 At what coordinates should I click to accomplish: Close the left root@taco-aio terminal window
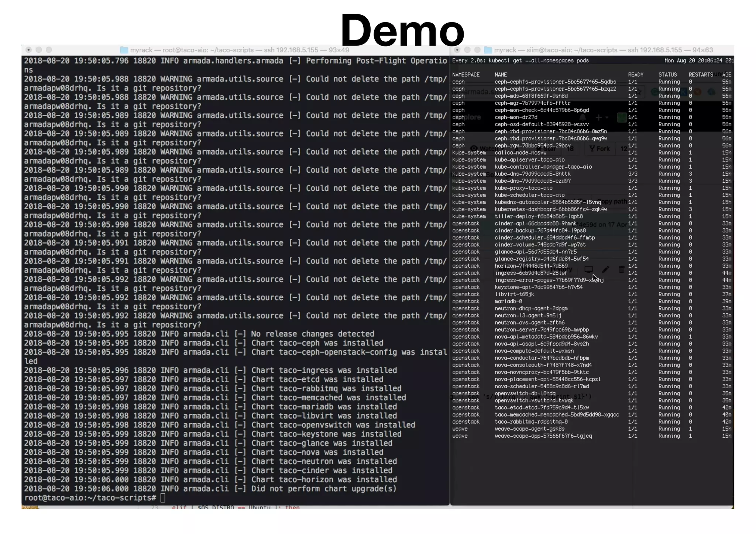tap(28, 50)
